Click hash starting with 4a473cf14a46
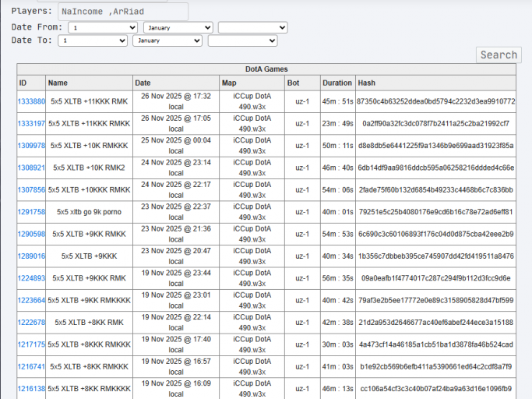 pyautogui.click(x=435, y=344)
